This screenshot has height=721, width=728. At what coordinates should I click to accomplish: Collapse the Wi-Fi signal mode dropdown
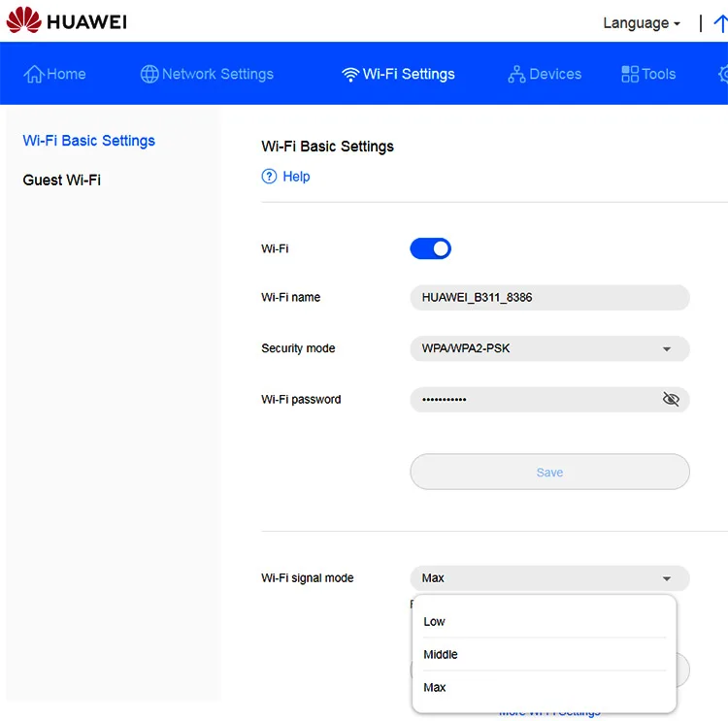[x=549, y=578]
